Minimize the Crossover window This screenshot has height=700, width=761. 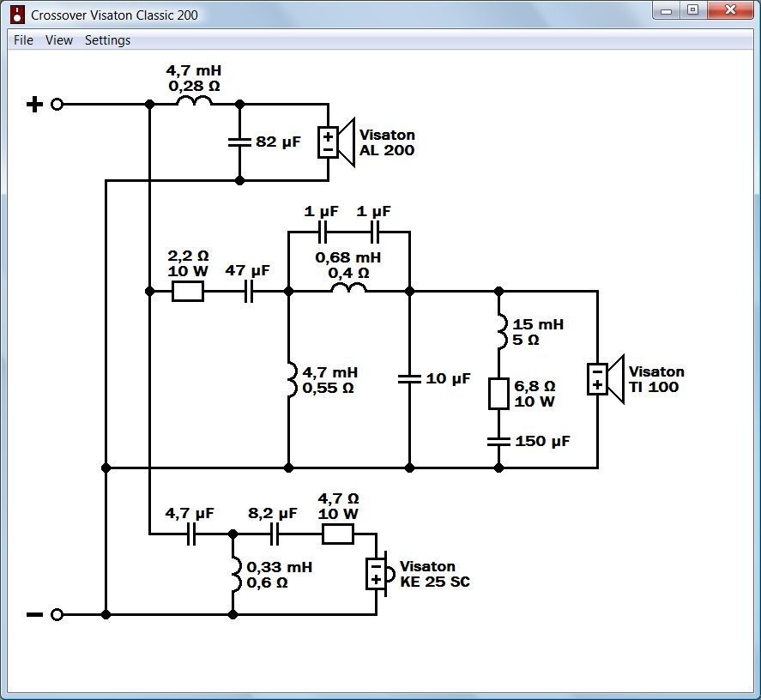pyautogui.click(x=667, y=10)
